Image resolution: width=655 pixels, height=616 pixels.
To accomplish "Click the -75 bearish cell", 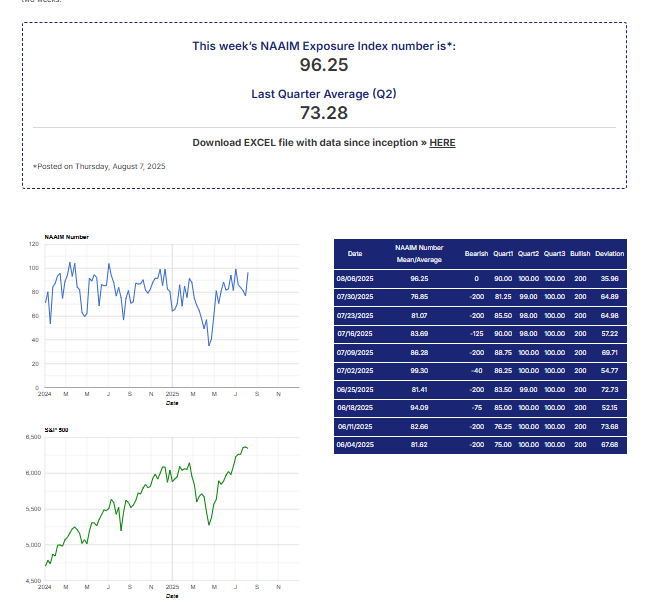I will [x=477, y=408].
